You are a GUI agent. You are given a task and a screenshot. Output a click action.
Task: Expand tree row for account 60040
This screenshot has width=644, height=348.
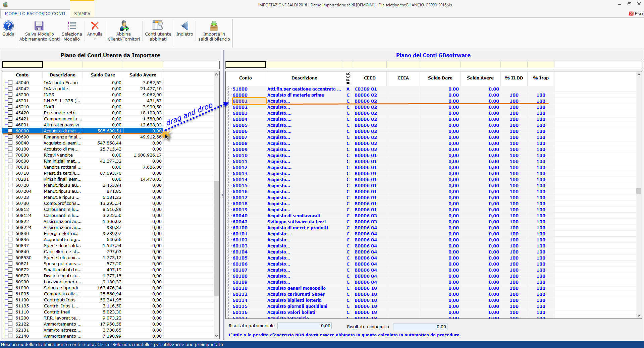[x=229, y=216]
